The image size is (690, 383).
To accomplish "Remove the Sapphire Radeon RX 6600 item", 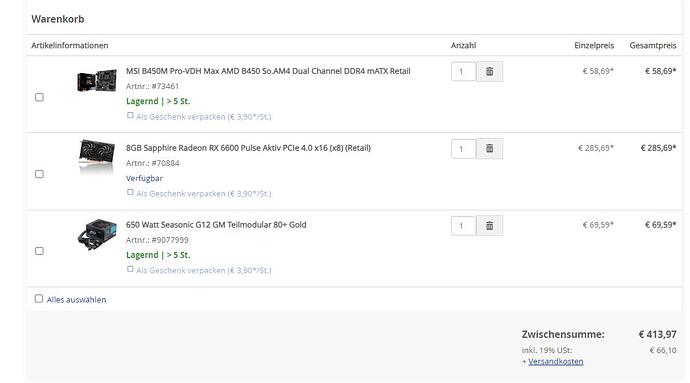I will coord(489,148).
